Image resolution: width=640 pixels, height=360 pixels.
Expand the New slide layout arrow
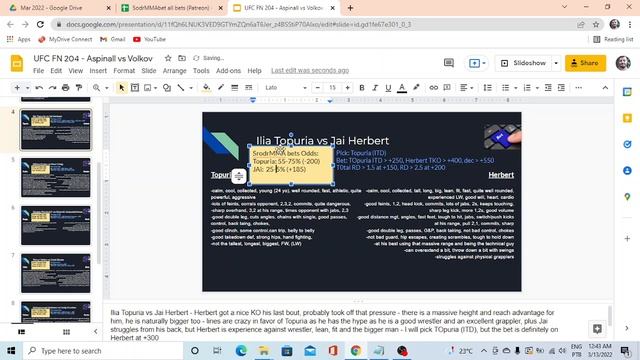(27, 88)
